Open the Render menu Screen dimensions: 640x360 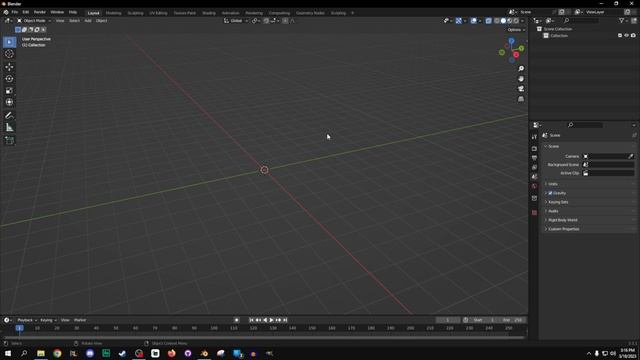coord(40,12)
